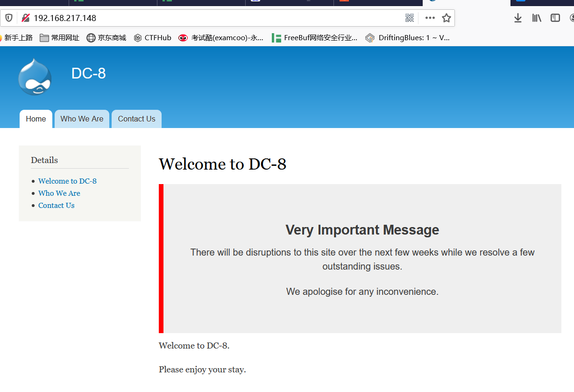Open the FreeBuf网络安全行业 bookmark

315,38
